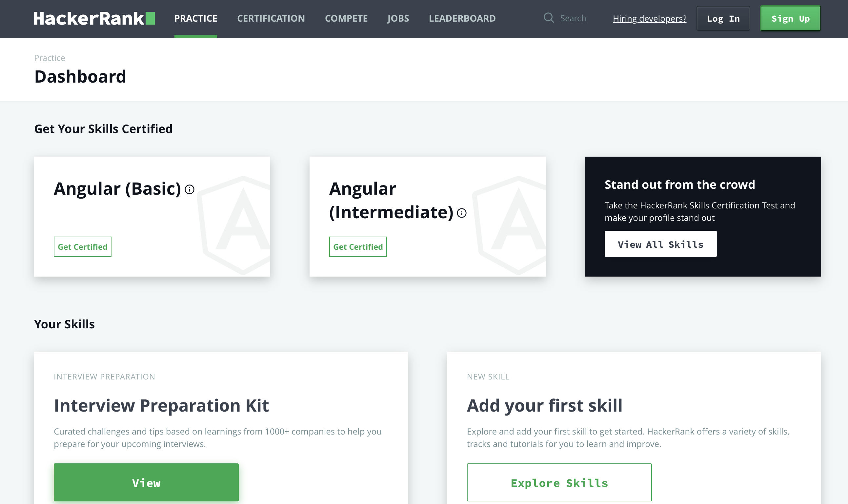
Task: Focus the Search input field
Action: 573,18
